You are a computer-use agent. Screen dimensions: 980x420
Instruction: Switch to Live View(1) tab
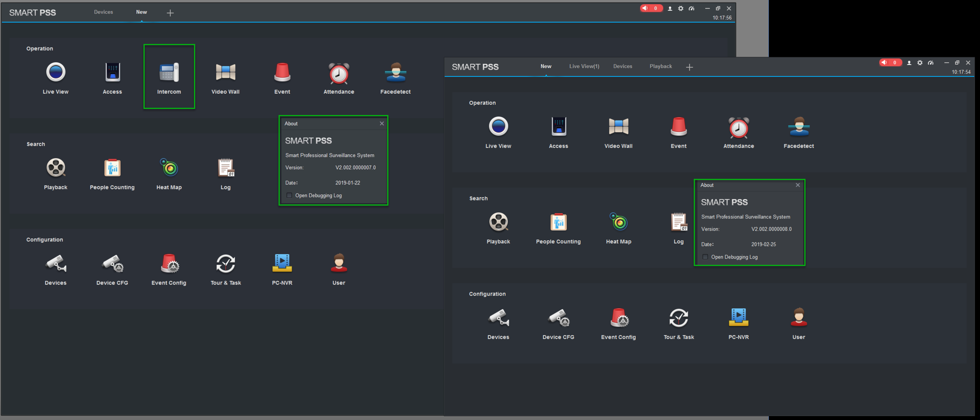click(x=584, y=66)
